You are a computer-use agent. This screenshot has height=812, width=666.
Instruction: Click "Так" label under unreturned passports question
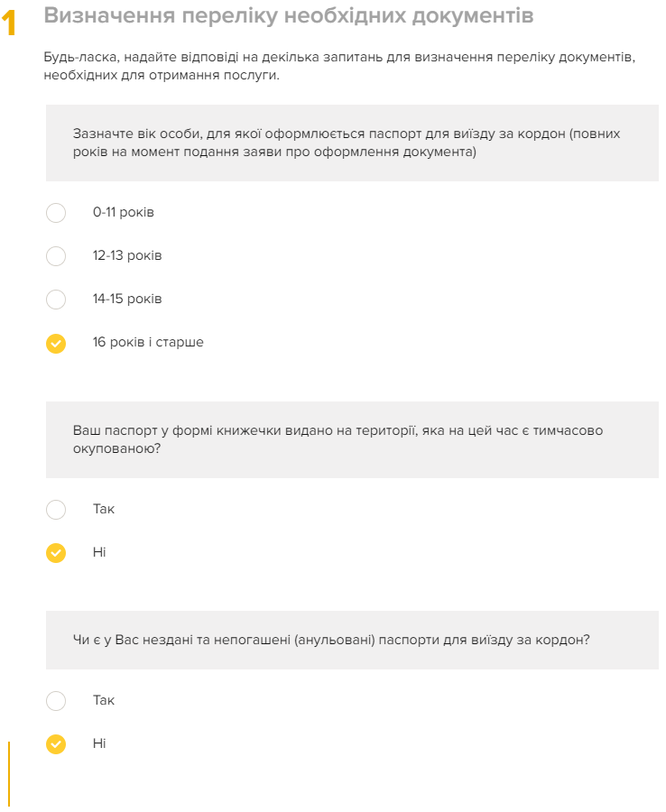(x=104, y=700)
